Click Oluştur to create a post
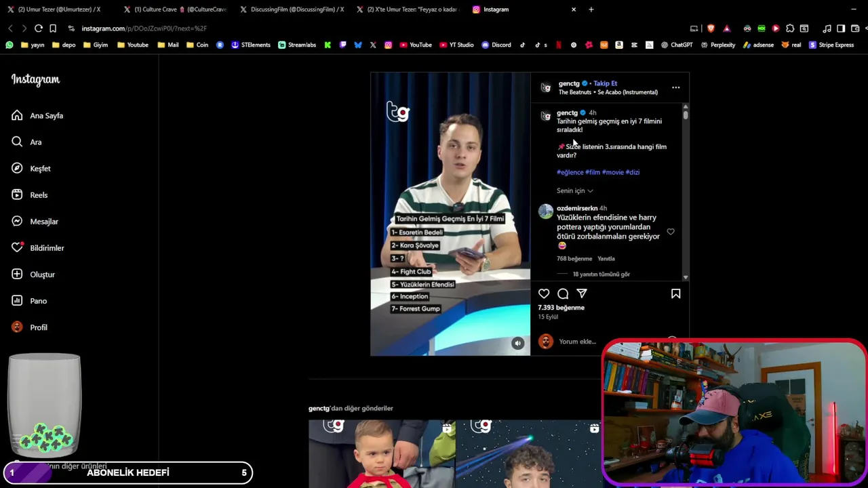The height and width of the screenshot is (488, 868). [33, 274]
